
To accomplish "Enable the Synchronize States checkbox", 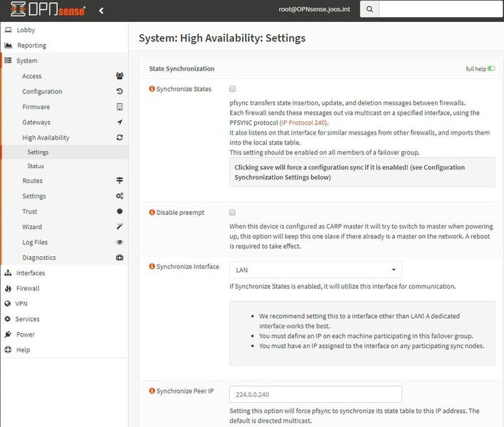I will [232, 89].
